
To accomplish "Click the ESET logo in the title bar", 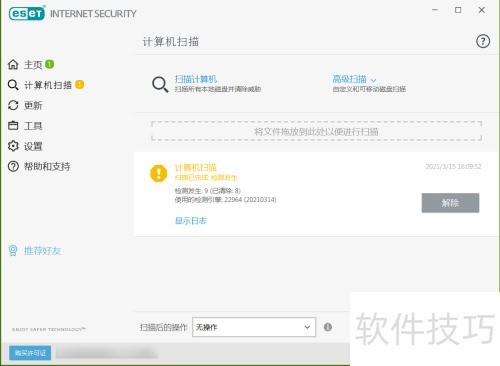I will [27, 13].
